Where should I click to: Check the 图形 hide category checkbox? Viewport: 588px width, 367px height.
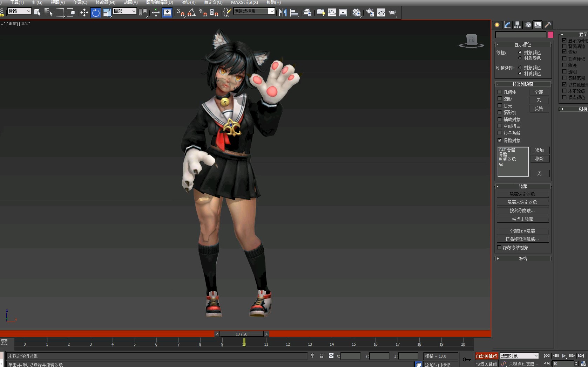coord(500,99)
